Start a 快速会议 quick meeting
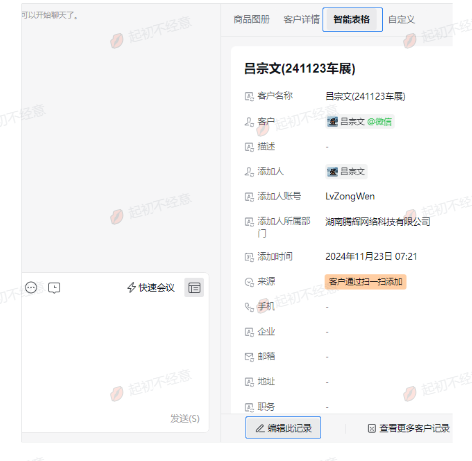The height and width of the screenshot is (461, 472). point(151,287)
